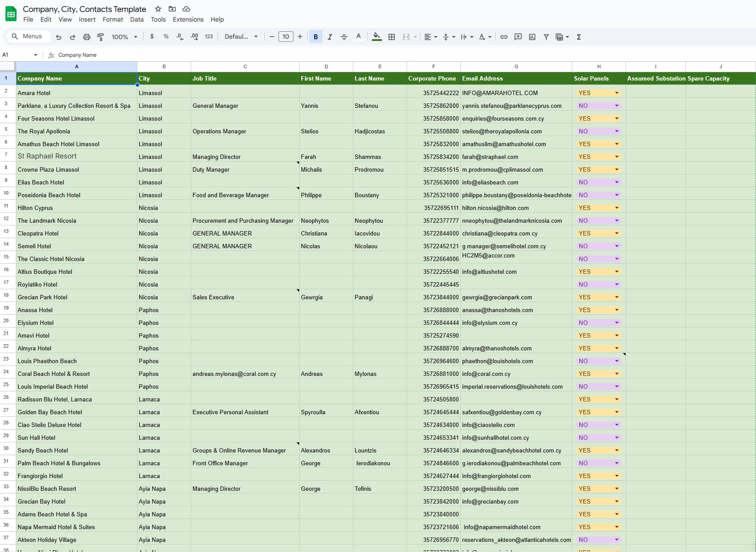Viewport: 756px width, 552px height.
Task: Add a comment using the toolbar comment icon
Action: click(x=518, y=37)
